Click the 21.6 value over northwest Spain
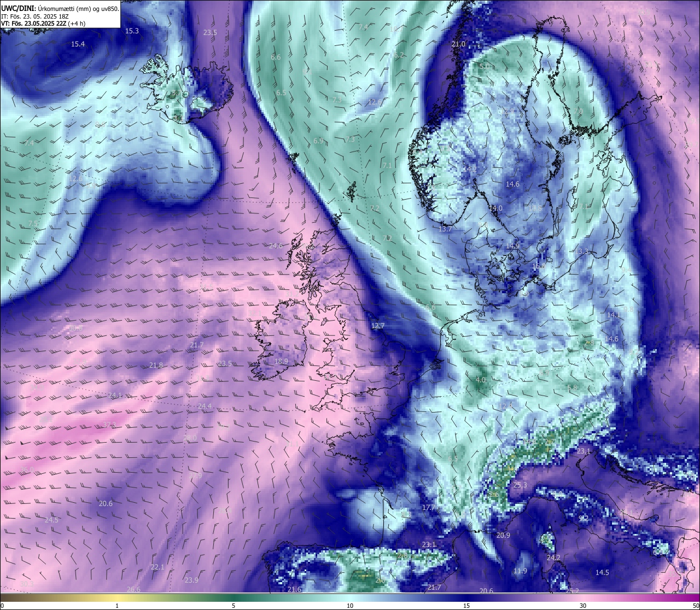This screenshot has height=610, width=700. 294,590
